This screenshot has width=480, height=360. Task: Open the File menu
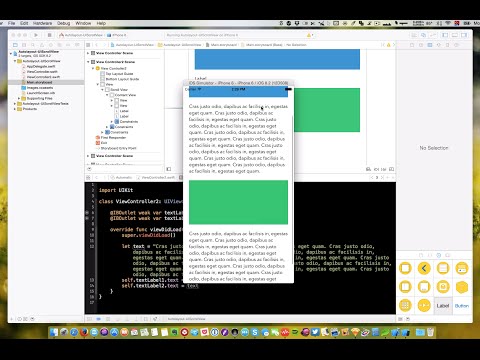(12, 23)
